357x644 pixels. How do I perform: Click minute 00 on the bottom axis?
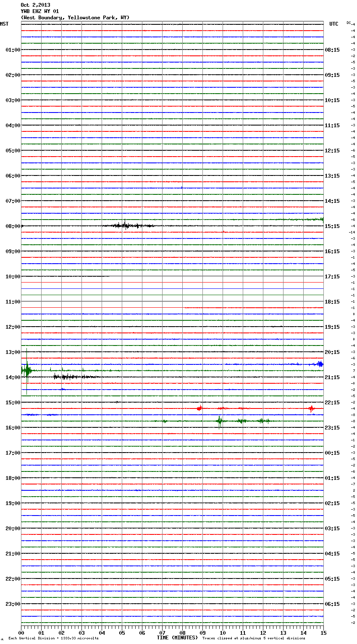tap(21, 633)
